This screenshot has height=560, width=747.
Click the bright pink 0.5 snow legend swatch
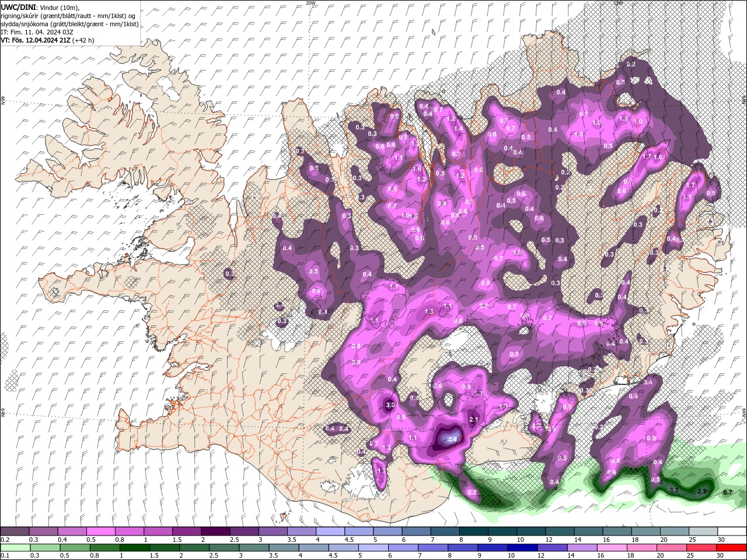coord(101,531)
